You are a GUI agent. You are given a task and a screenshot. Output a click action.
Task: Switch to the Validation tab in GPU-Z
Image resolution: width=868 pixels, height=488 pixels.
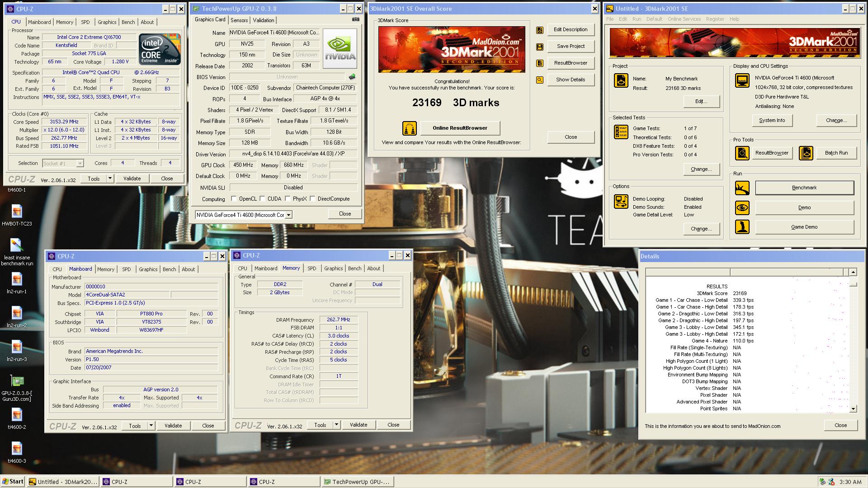coord(264,20)
